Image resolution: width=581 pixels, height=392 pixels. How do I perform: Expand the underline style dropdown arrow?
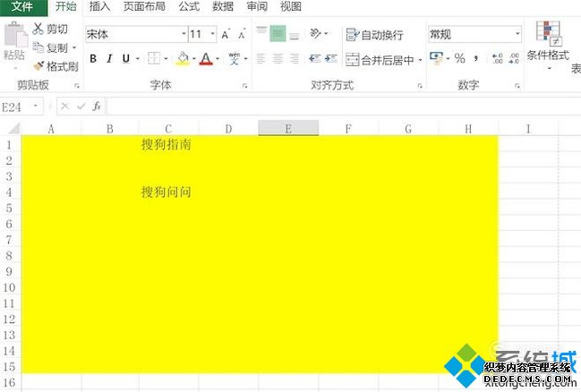click(x=138, y=58)
